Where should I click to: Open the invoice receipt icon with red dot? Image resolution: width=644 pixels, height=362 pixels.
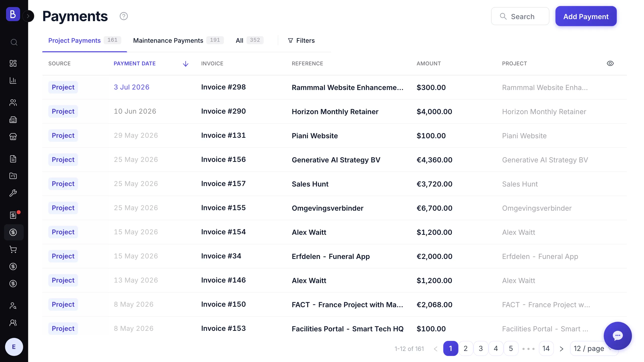pyautogui.click(x=13, y=215)
